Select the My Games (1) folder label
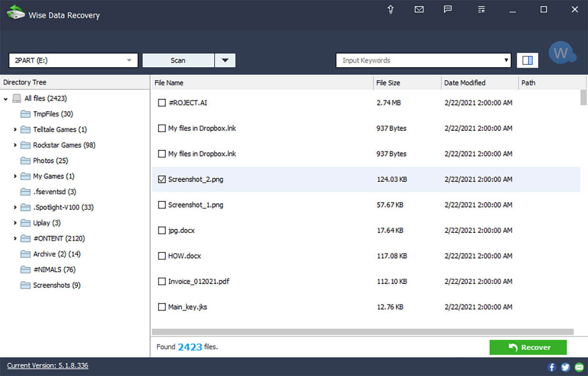This screenshot has width=588, height=376. coord(53,176)
